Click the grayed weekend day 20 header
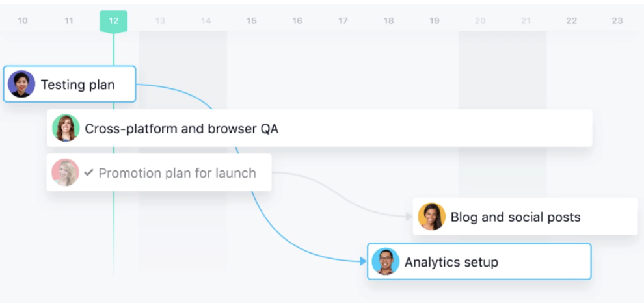Viewport: 644px width, 303px height. pos(480,21)
